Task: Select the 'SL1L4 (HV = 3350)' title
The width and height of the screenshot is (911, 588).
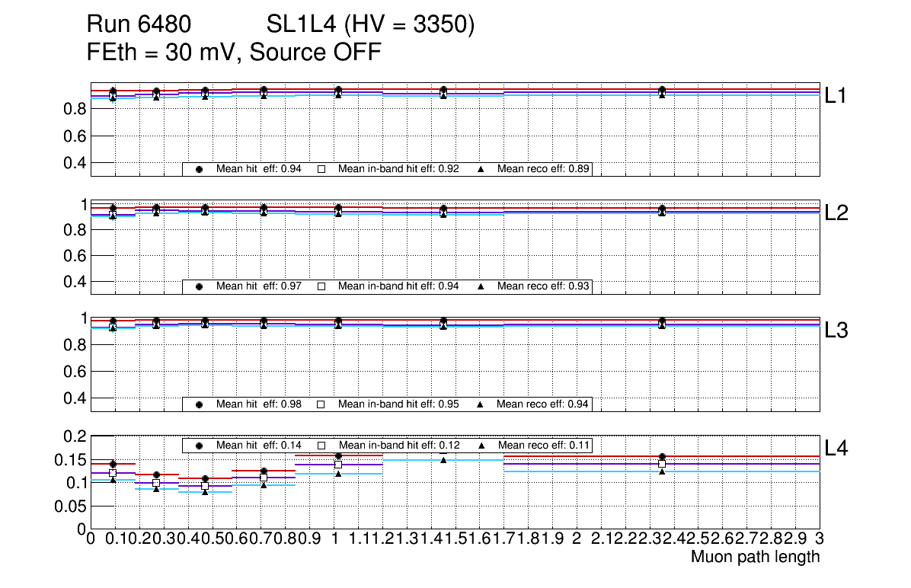Action: pos(371,26)
